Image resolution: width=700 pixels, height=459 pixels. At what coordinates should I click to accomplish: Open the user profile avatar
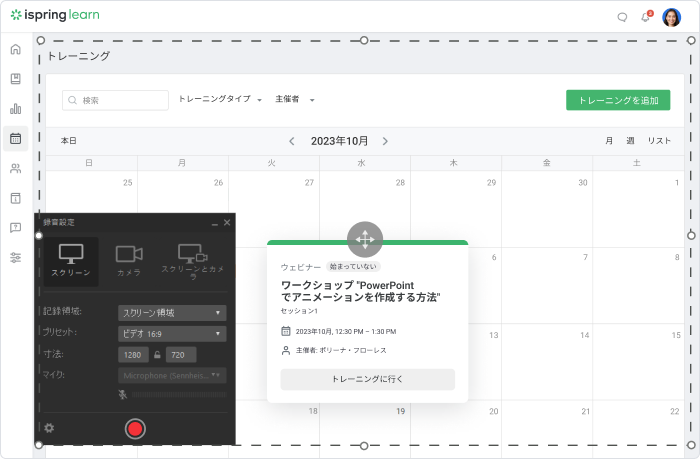(x=671, y=17)
